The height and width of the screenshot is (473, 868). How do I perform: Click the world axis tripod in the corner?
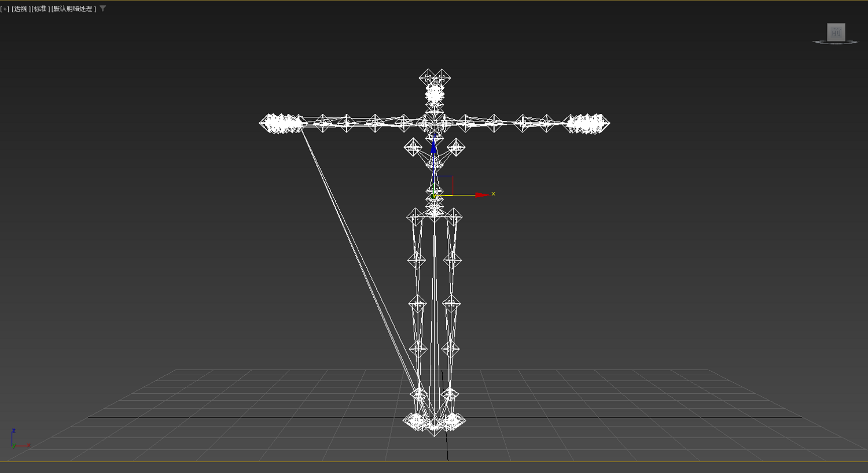point(20,439)
